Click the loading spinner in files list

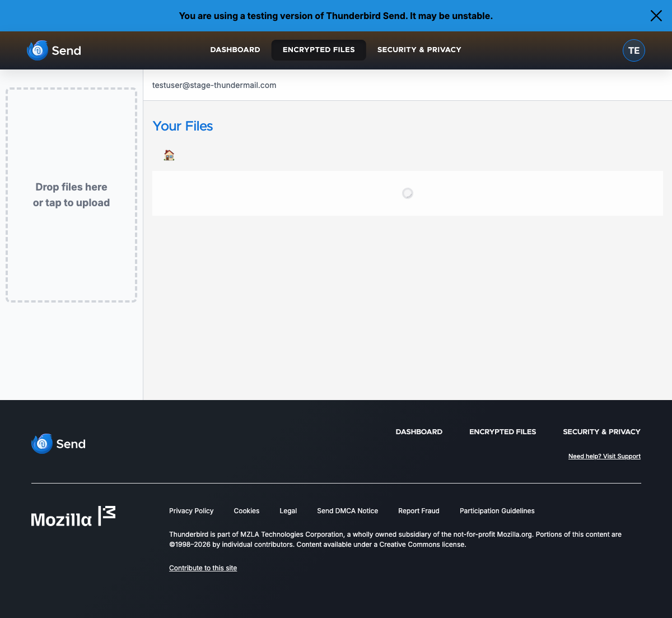pos(408,193)
